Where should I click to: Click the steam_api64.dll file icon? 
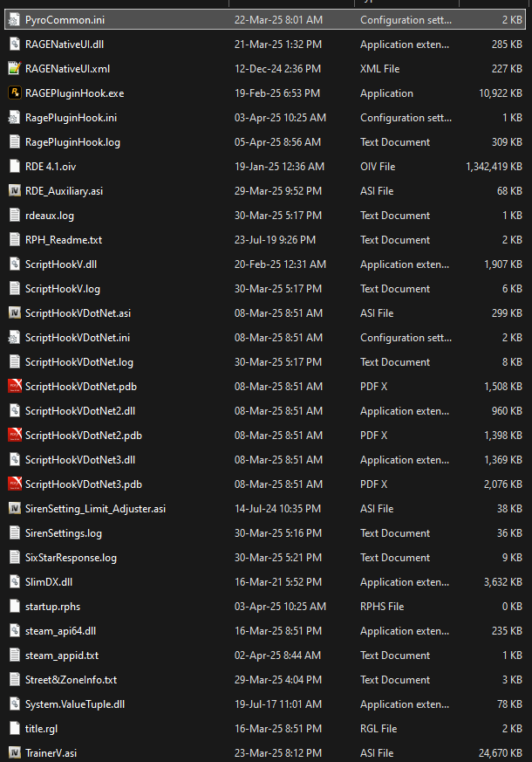(15, 631)
